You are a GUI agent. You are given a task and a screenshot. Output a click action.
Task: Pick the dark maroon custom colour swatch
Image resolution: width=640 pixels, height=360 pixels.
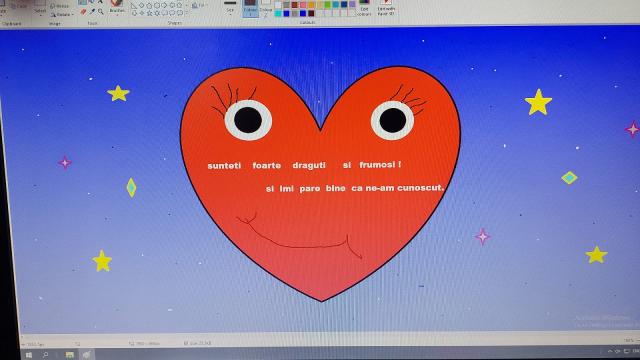(x=311, y=13)
